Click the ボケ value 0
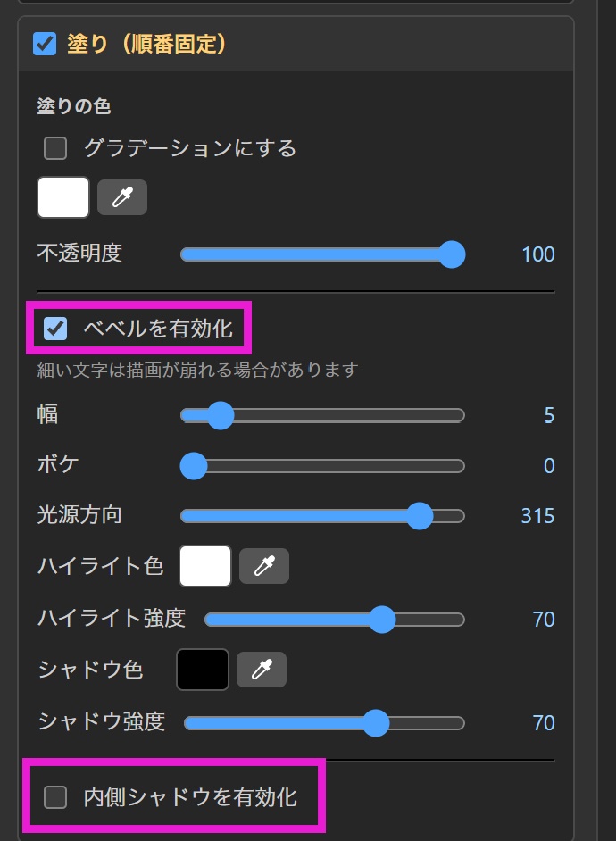This screenshot has height=841, width=616. [549, 465]
